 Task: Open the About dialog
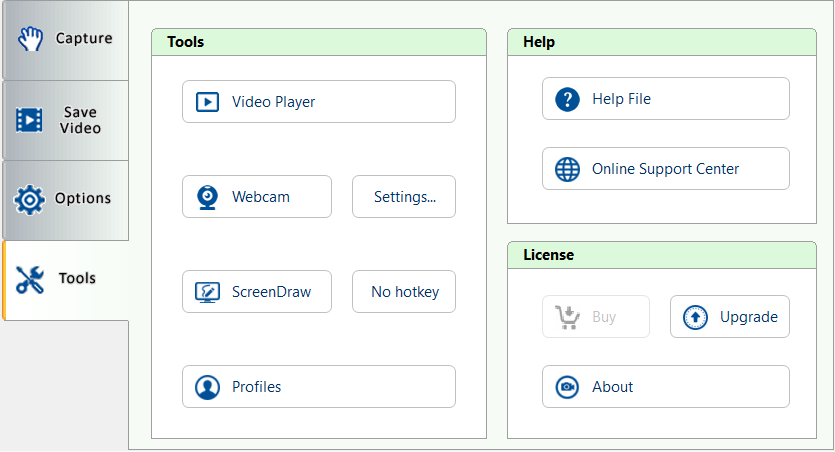click(665, 387)
